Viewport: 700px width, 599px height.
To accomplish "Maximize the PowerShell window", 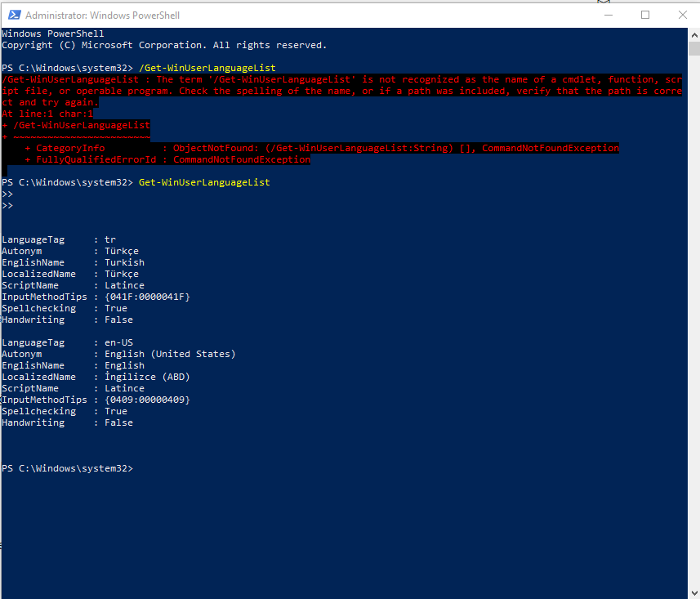I will [x=645, y=15].
